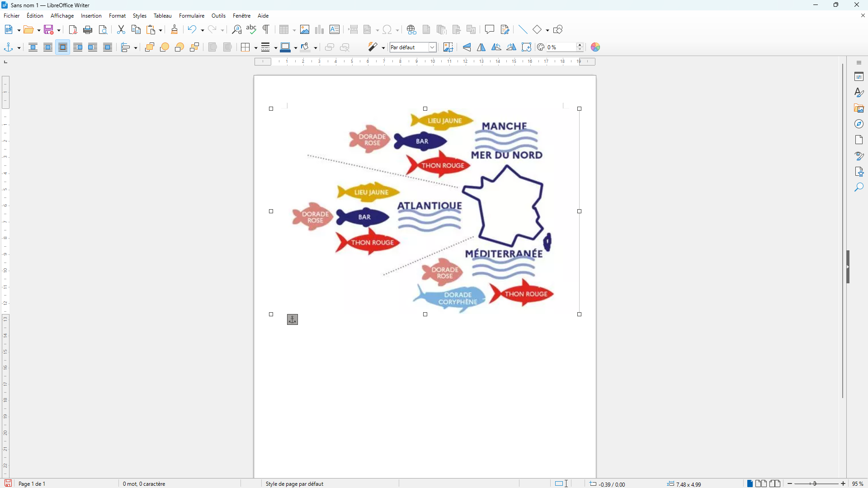Click 'Style de page par défaut' in status bar
This screenshot has height=488, width=868.
(294, 483)
